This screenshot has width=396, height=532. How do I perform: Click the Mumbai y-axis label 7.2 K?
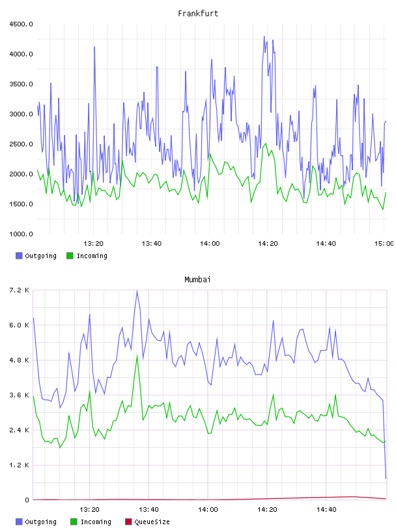point(19,290)
